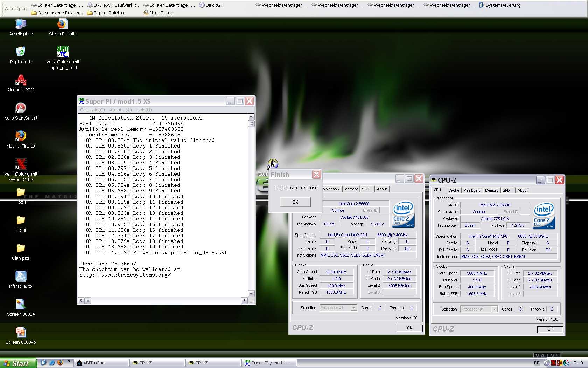588x368 pixels.
Task: Click the '1603.7 MHz' Rated FSB value in CPU-Z
Action: (477, 294)
